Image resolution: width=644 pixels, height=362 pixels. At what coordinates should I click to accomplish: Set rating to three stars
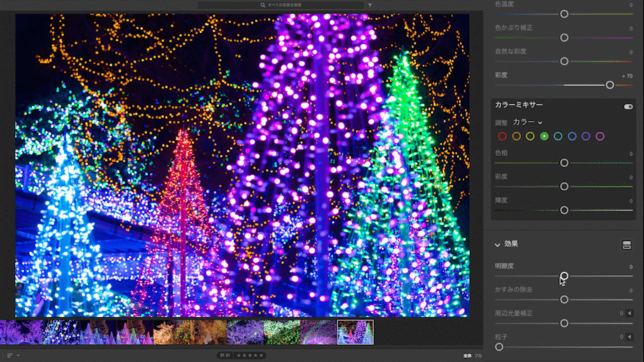pyautogui.click(x=249, y=356)
